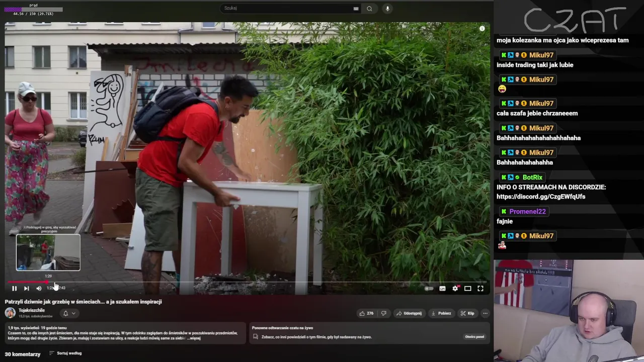Pause the video with the pause button
This screenshot has height=362, width=644.
(14, 288)
